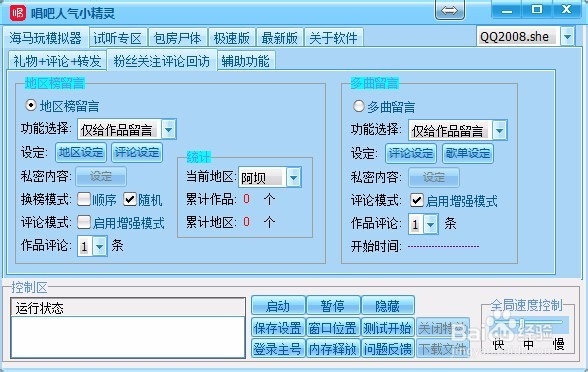Click the 窗口位置 button
The width and height of the screenshot is (588, 372).
(333, 328)
